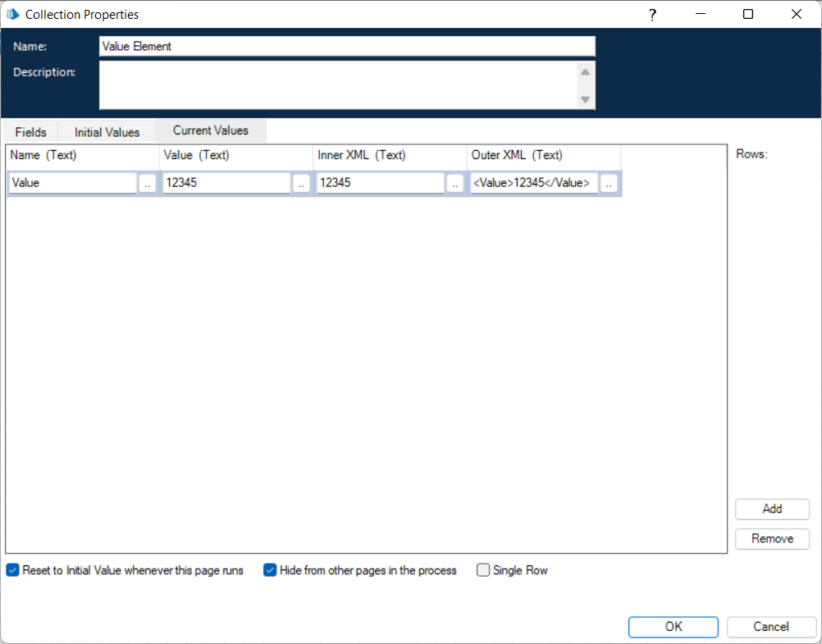
Task: Confirm changes with the OK button
Action: click(673, 626)
